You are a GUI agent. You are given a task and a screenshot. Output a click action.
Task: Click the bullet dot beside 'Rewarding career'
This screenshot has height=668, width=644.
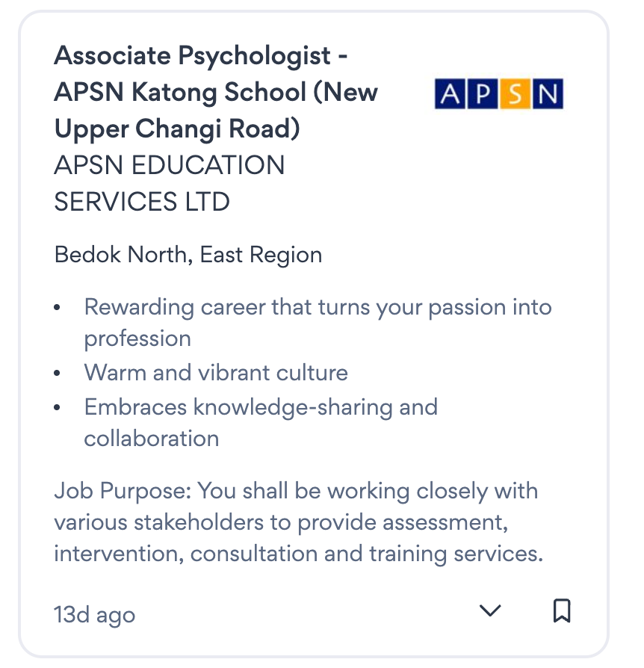point(58,308)
